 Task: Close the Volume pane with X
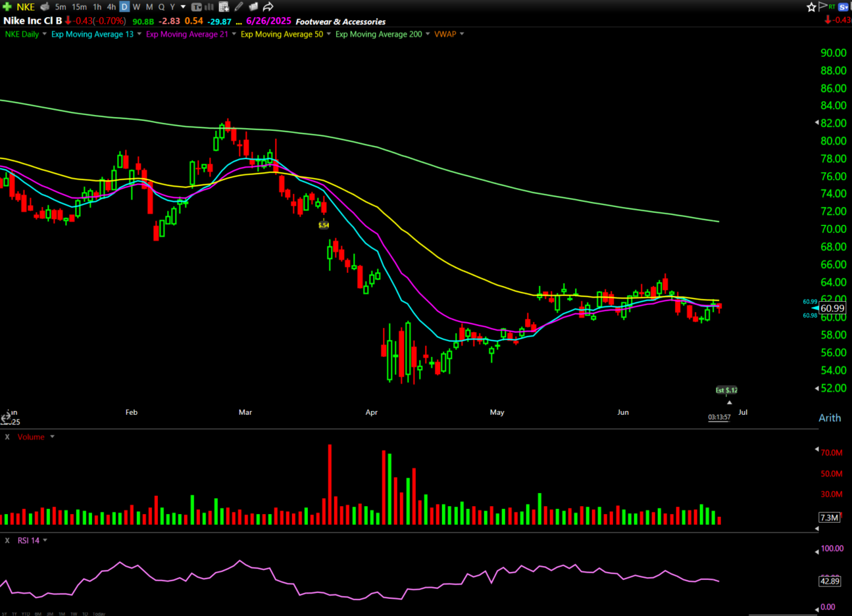[x=7, y=437]
